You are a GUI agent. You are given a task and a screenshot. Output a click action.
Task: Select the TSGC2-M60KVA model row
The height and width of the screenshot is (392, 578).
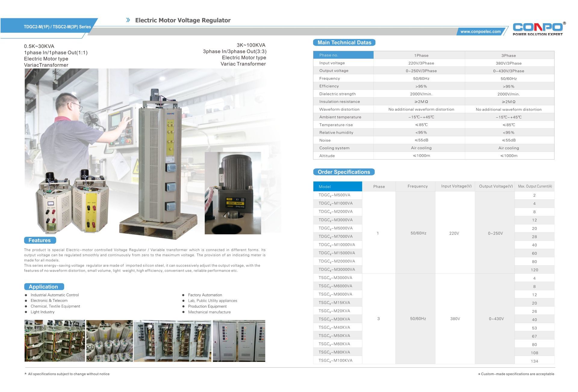pos(337,344)
